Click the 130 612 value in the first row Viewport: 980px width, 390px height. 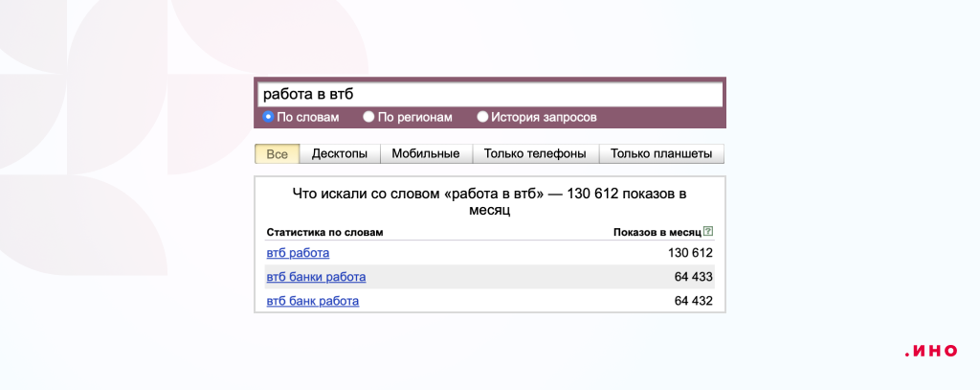click(x=690, y=253)
